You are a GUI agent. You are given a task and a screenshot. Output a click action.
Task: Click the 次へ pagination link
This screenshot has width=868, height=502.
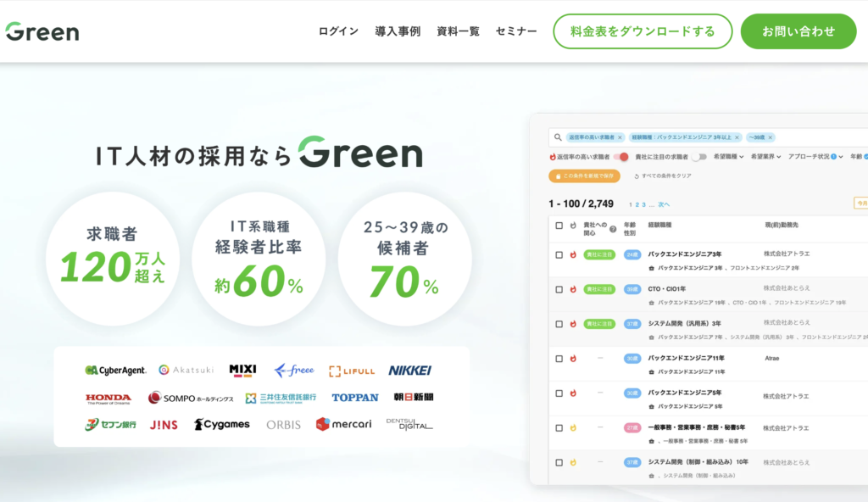pos(664,205)
